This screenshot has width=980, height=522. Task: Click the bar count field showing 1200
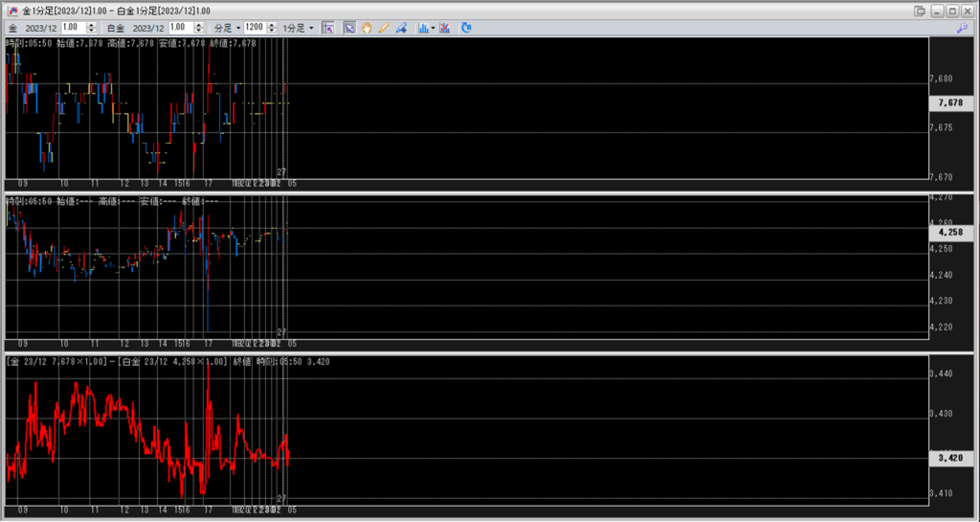tap(255, 28)
